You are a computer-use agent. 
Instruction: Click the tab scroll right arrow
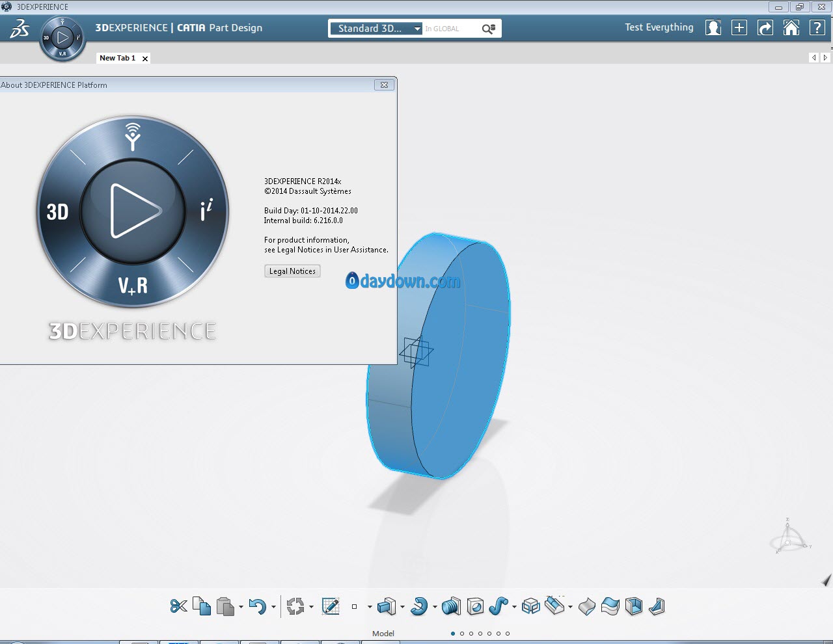pos(825,58)
